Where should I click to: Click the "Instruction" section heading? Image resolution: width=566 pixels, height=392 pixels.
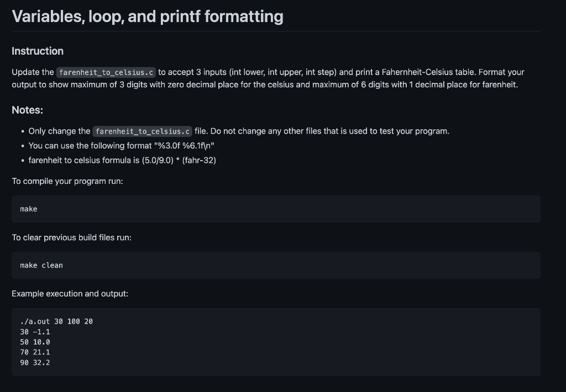pos(38,51)
